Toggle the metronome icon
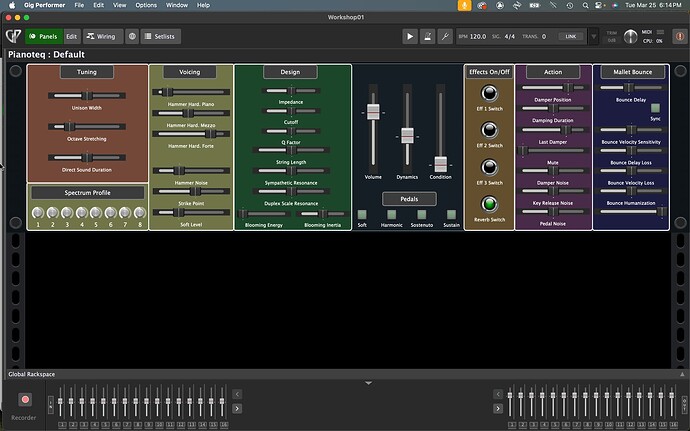 [x=427, y=37]
